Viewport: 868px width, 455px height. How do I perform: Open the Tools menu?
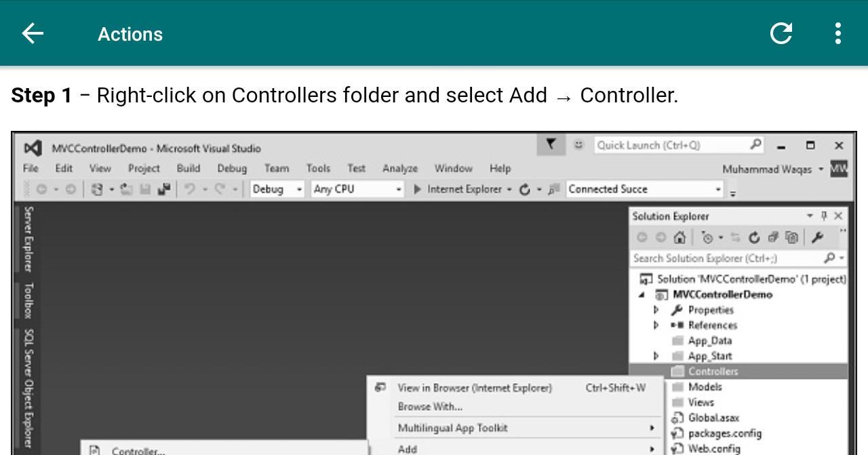[318, 168]
